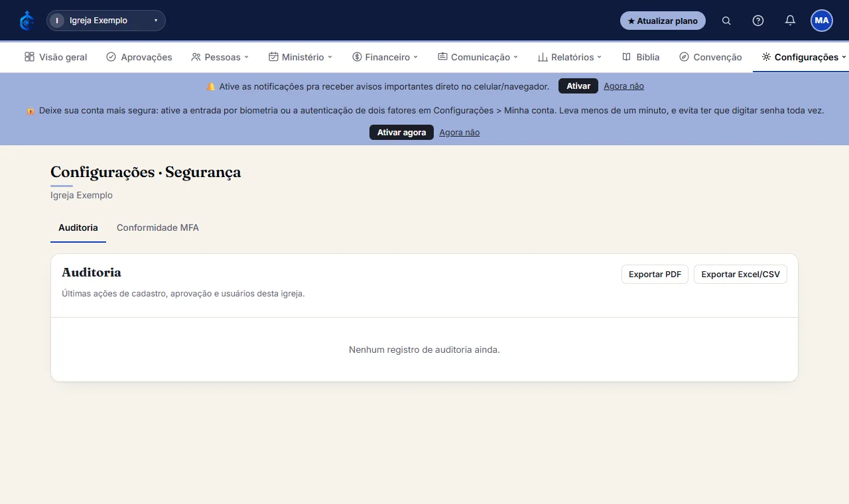This screenshot has width=849, height=504.
Task: Click the Últimas ações de cadastro description text
Action: [183, 293]
